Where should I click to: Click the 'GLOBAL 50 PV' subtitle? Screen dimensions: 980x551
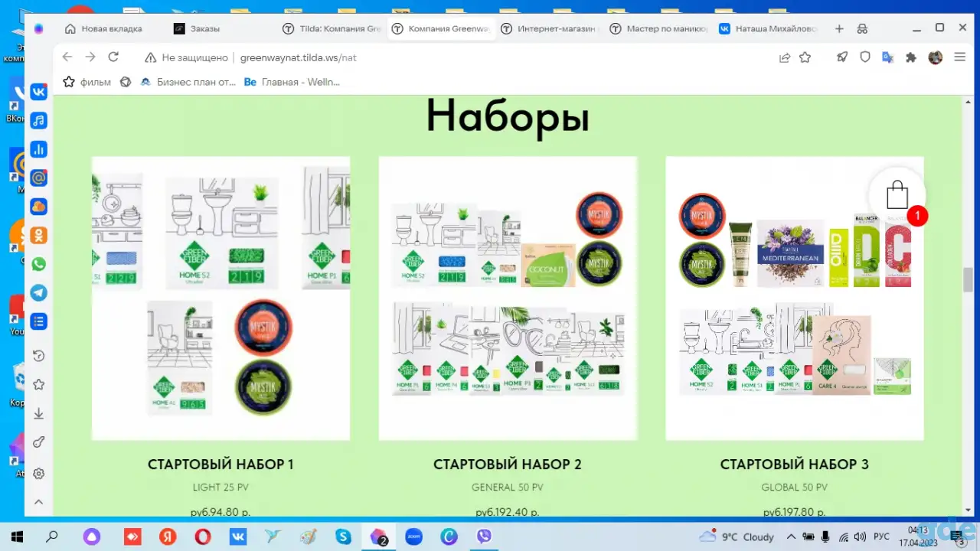(x=795, y=487)
